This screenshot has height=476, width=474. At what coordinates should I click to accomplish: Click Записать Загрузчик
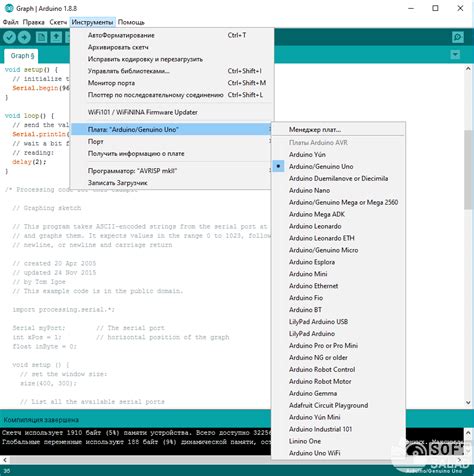click(x=172, y=183)
